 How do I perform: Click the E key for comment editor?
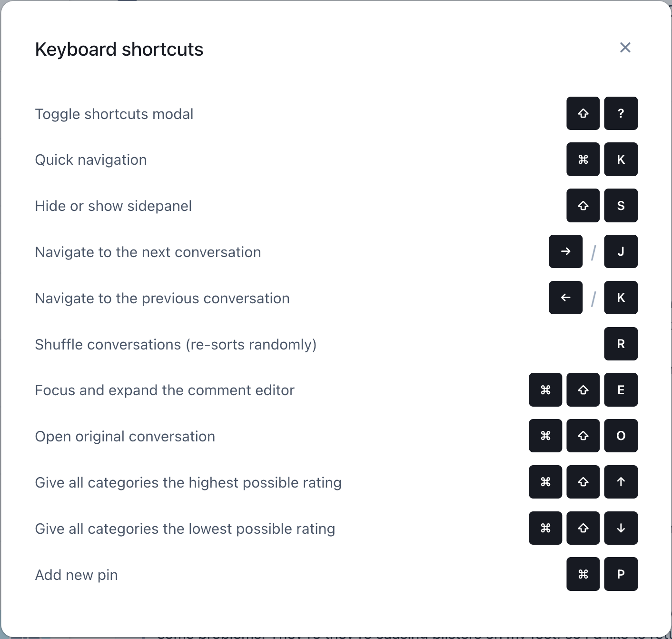621,390
